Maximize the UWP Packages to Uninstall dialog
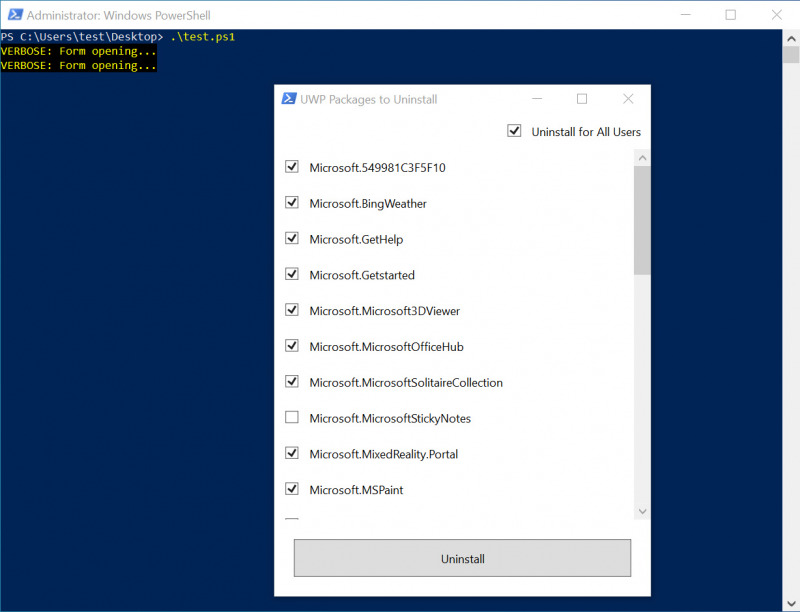 (582, 98)
